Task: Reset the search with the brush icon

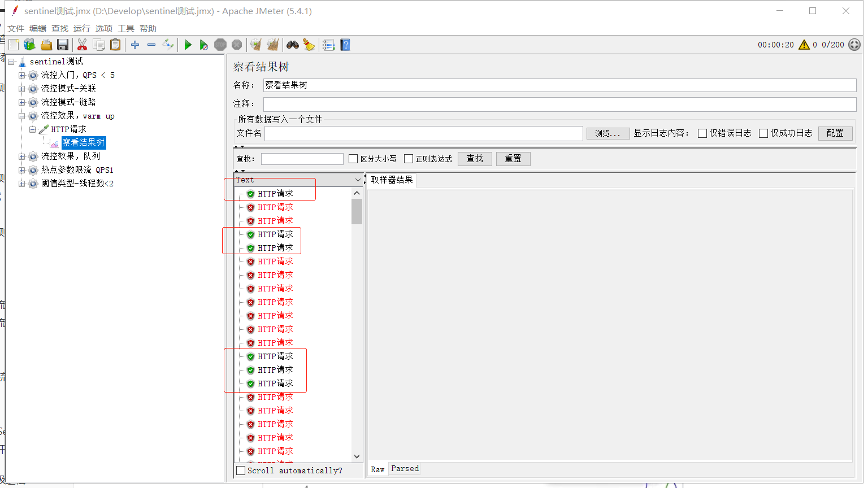Action: point(309,45)
